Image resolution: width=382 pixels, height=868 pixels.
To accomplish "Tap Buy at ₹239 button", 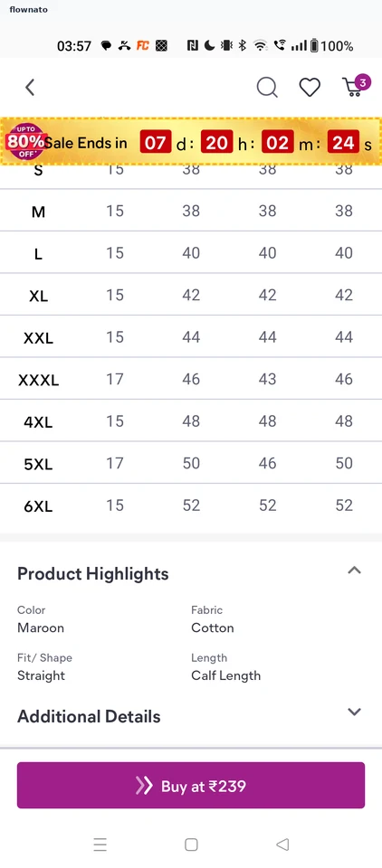I will (191, 785).
